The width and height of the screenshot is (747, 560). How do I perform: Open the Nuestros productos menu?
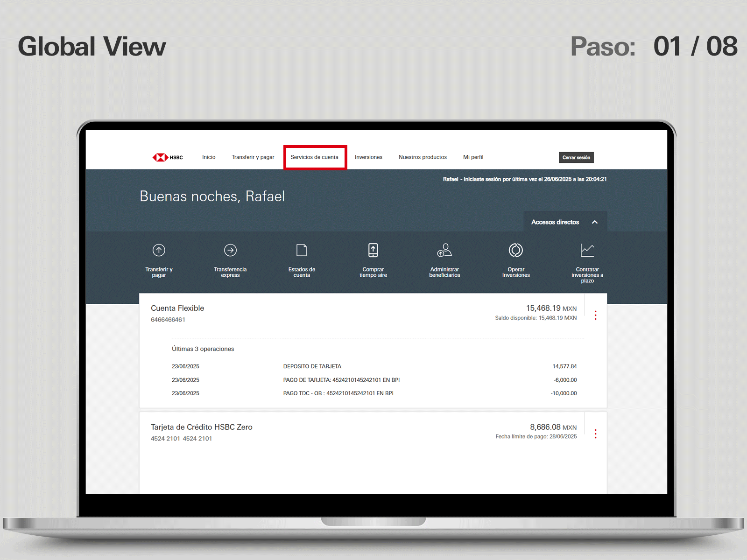tap(423, 157)
